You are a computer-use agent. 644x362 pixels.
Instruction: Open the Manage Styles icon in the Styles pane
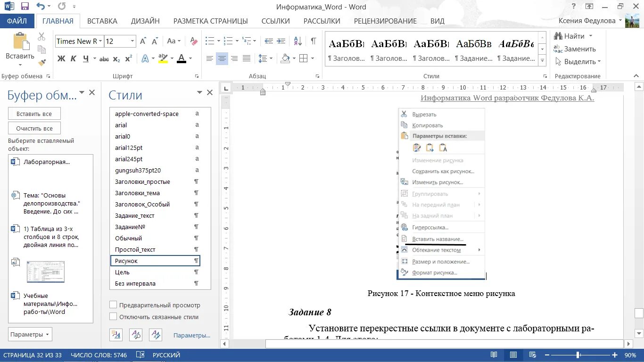pyautogui.click(x=156, y=335)
